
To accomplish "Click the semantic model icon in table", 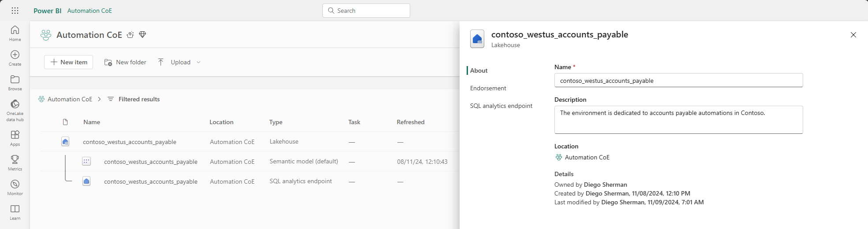I will pyautogui.click(x=86, y=161).
